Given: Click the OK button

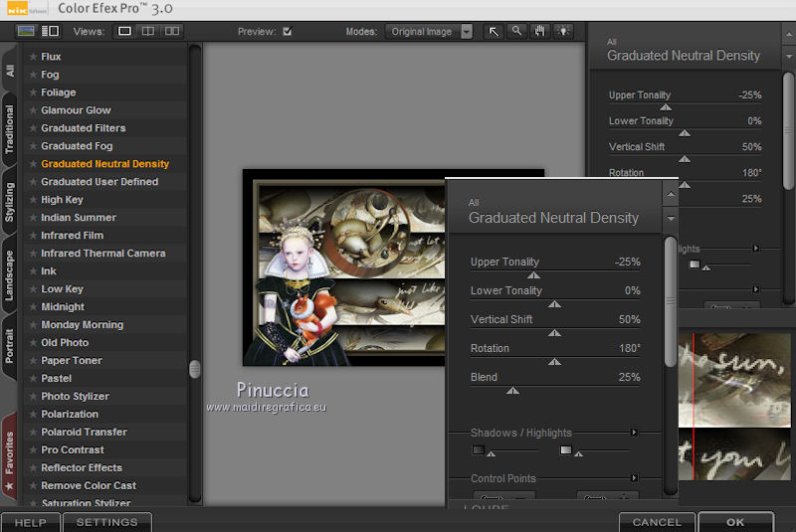Looking at the screenshot, I should pyautogui.click(x=735, y=522).
